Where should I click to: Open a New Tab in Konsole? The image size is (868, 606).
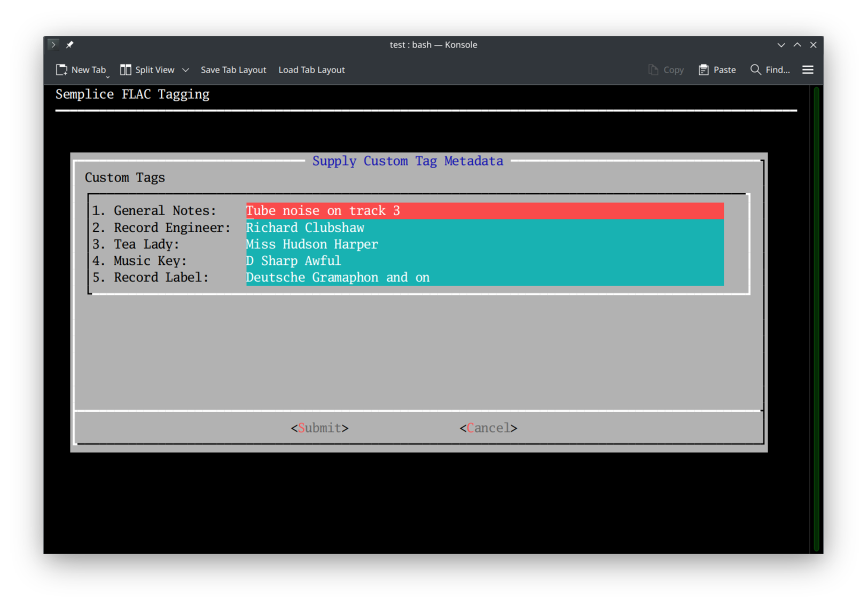point(81,69)
